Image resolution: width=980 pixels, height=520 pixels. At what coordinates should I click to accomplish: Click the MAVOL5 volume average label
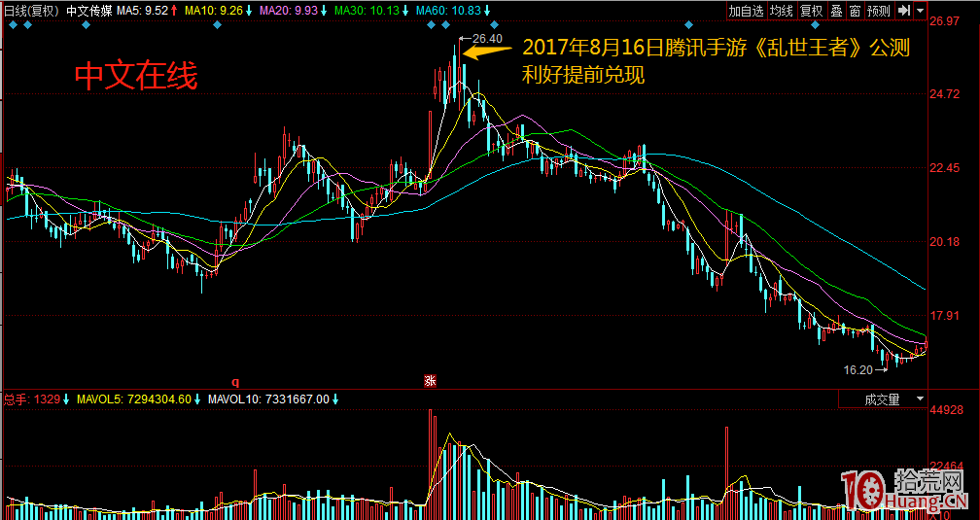coord(124,399)
